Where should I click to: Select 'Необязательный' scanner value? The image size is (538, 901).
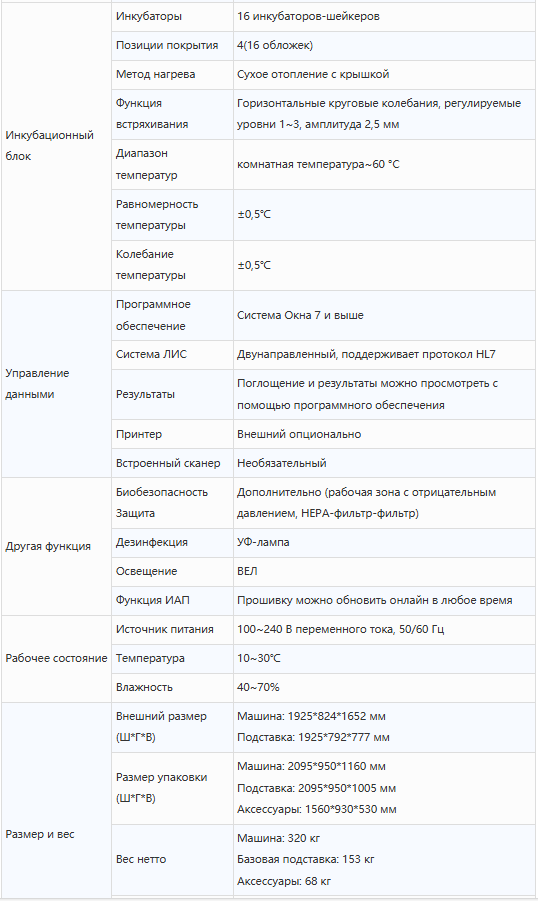click(282, 463)
